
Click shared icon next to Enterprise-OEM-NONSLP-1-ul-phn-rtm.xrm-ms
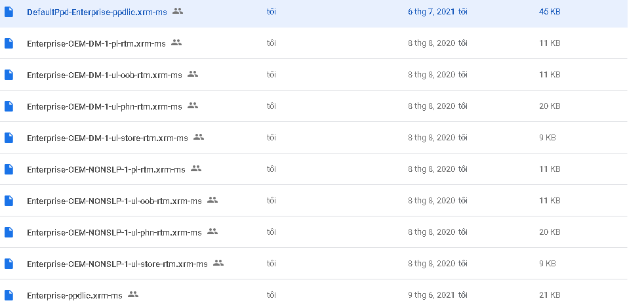tap(212, 232)
